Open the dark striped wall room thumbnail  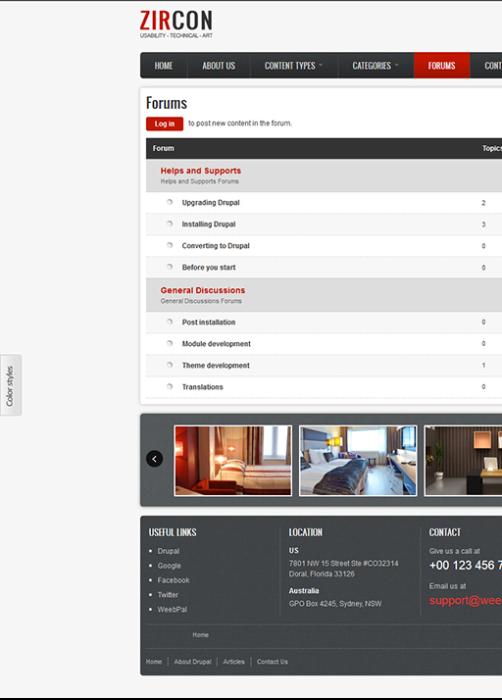(463, 460)
